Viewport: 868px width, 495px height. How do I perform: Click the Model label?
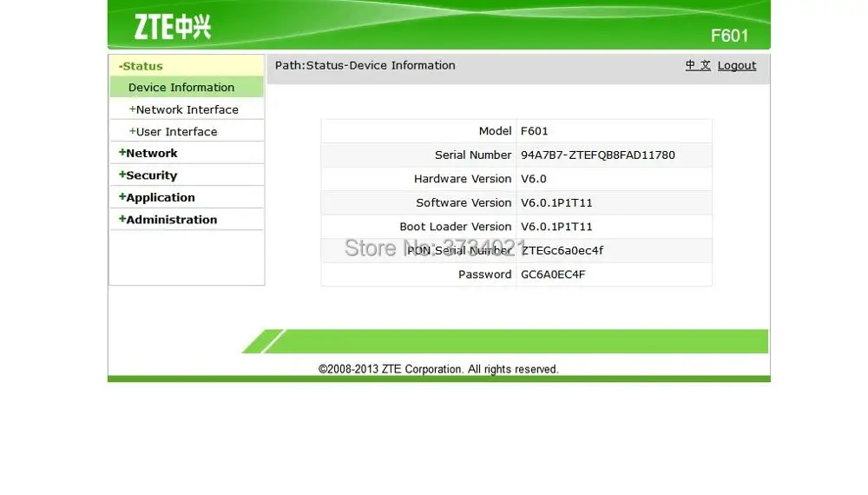click(495, 131)
